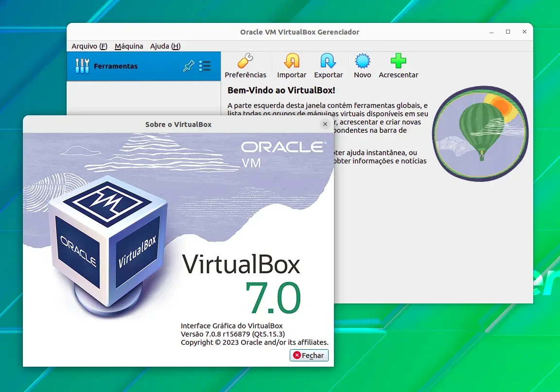Image resolution: width=560 pixels, height=392 pixels.
Task: Click the Ferramentas tools icon
Action: click(82, 66)
